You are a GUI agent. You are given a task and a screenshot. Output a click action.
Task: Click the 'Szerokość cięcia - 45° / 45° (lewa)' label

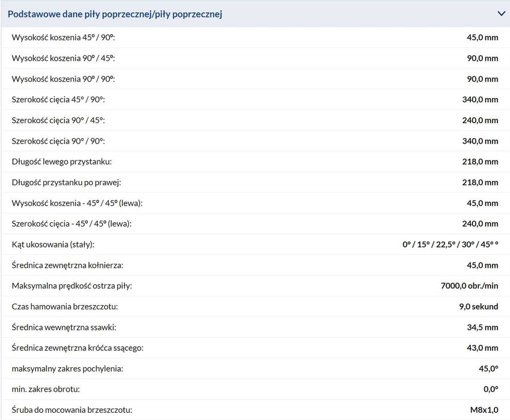[x=72, y=224]
